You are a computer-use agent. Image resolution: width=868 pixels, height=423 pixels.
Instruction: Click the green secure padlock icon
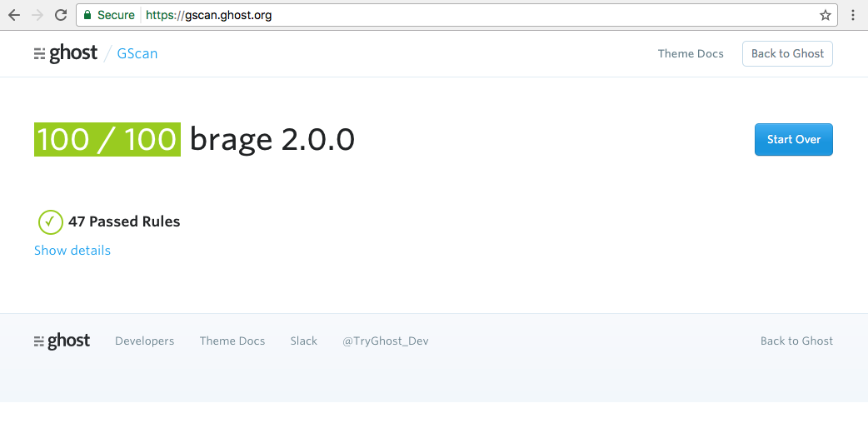point(87,15)
